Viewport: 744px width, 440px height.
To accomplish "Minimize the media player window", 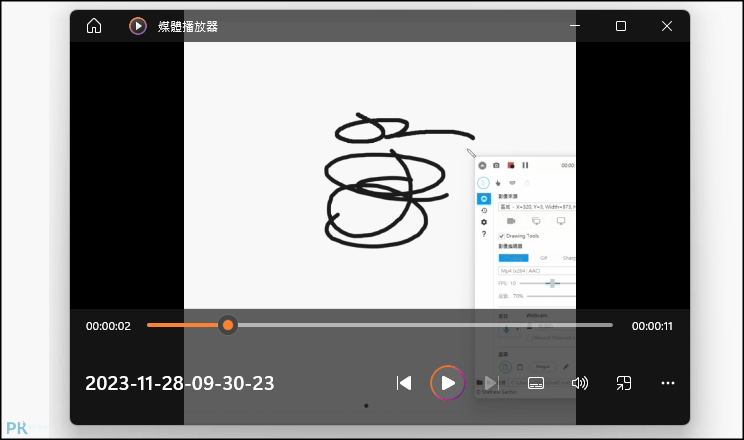I will tap(575, 26).
